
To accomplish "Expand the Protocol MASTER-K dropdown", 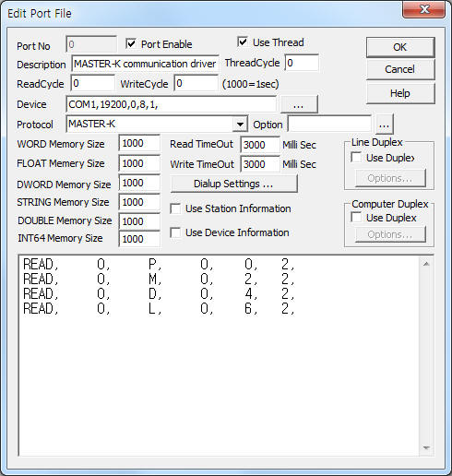I will click(240, 125).
